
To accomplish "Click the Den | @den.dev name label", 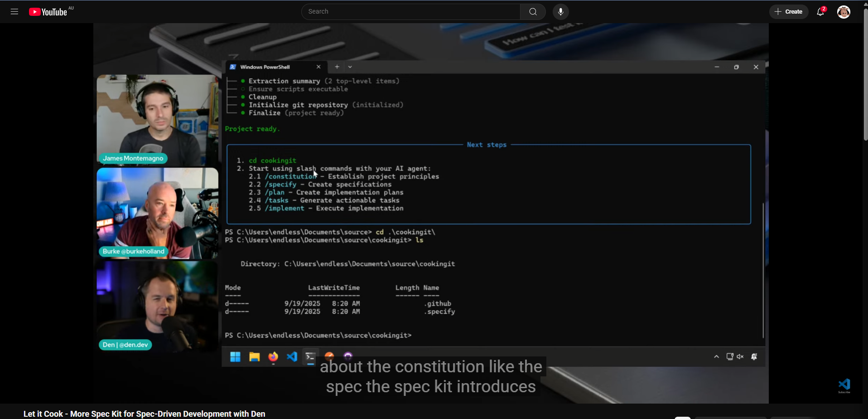I will (125, 345).
